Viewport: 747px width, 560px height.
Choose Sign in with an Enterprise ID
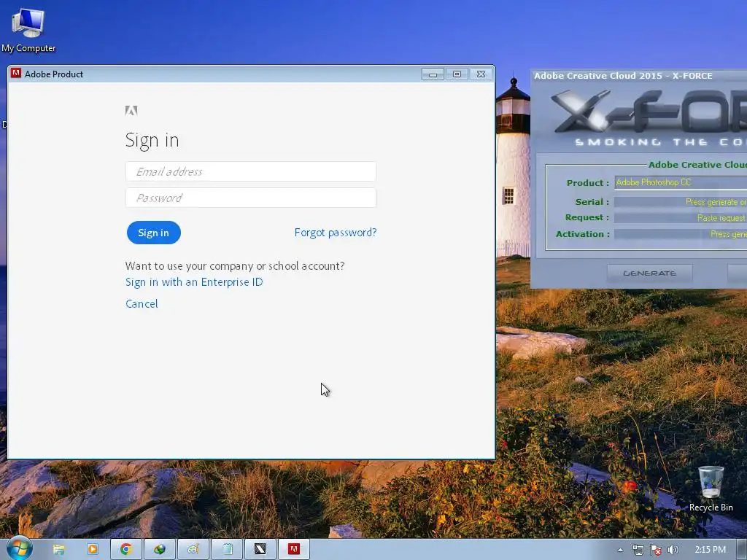[x=194, y=282]
